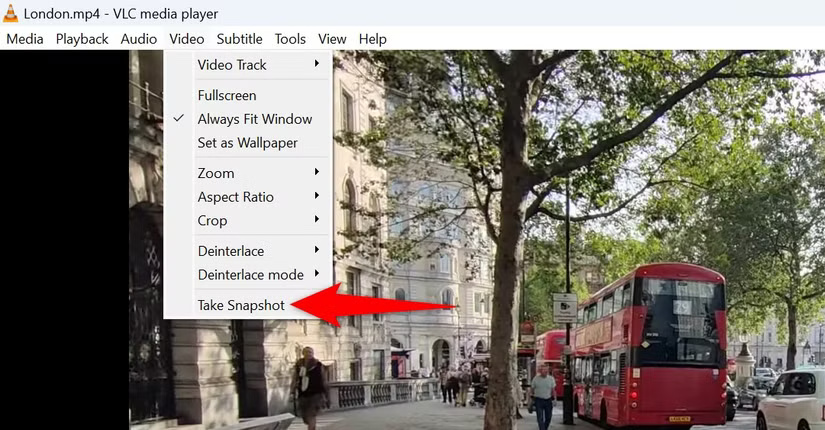This screenshot has height=430, width=825.
Task: Select Fullscreen from the Video menu
Action: click(x=248, y=95)
